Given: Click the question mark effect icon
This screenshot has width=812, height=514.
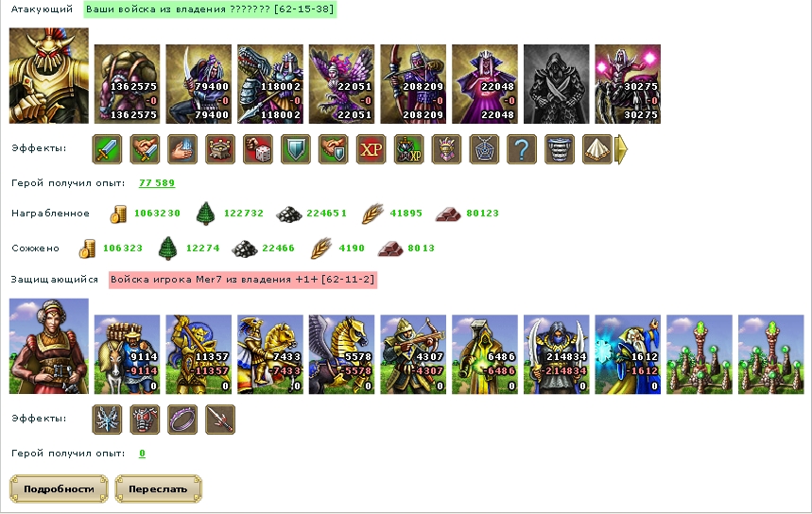Looking at the screenshot, I should click(522, 149).
